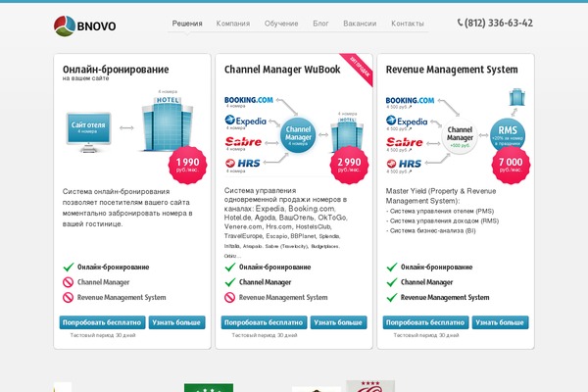Viewport: 588px width, 392px height.
Task: Click the 7 000 руб./мес. price badge
Action: (x=511, y=165)
